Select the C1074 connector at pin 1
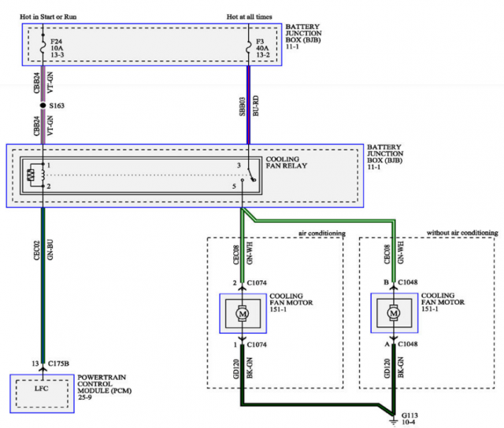This screenshot has width=504, height=428. point(251,344)
